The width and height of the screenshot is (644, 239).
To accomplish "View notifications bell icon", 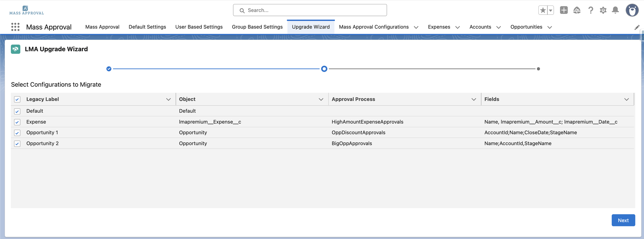I will (615, 10).
